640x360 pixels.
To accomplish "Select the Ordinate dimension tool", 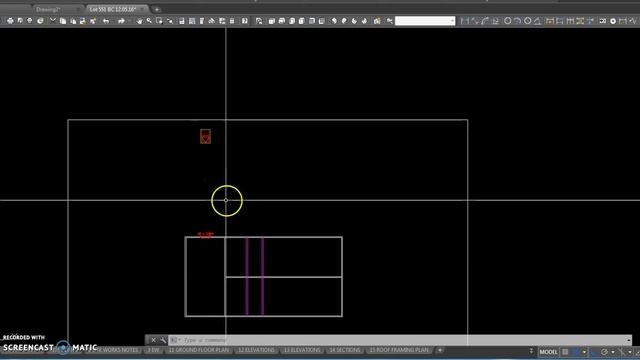I will (495, 20).
